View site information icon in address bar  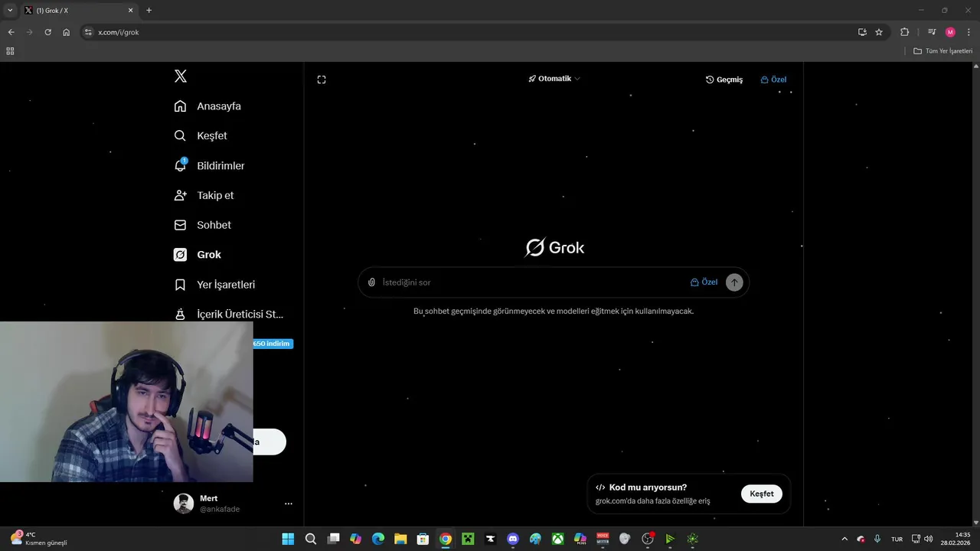tap(88, 32)
